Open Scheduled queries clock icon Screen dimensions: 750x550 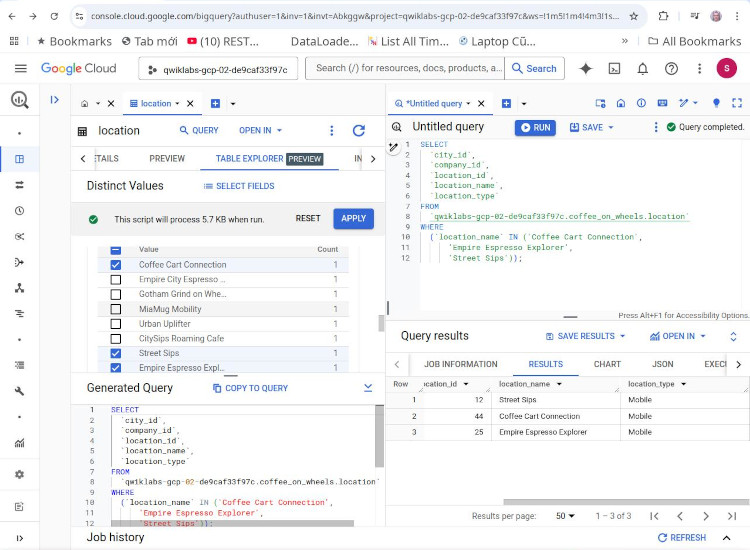coord(20,211)
